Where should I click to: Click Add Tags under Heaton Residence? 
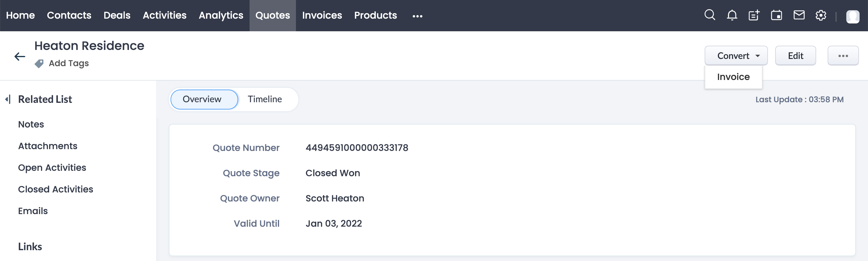click(x=69, y=63)
